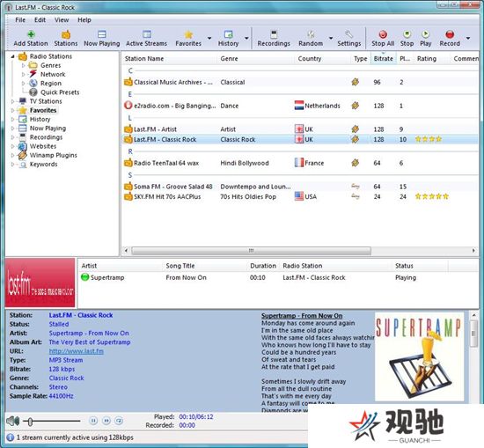Click the skip-forward playback button
Image resolution: width=484 pixels, height=448 pixels.
[x=106, y=421]
